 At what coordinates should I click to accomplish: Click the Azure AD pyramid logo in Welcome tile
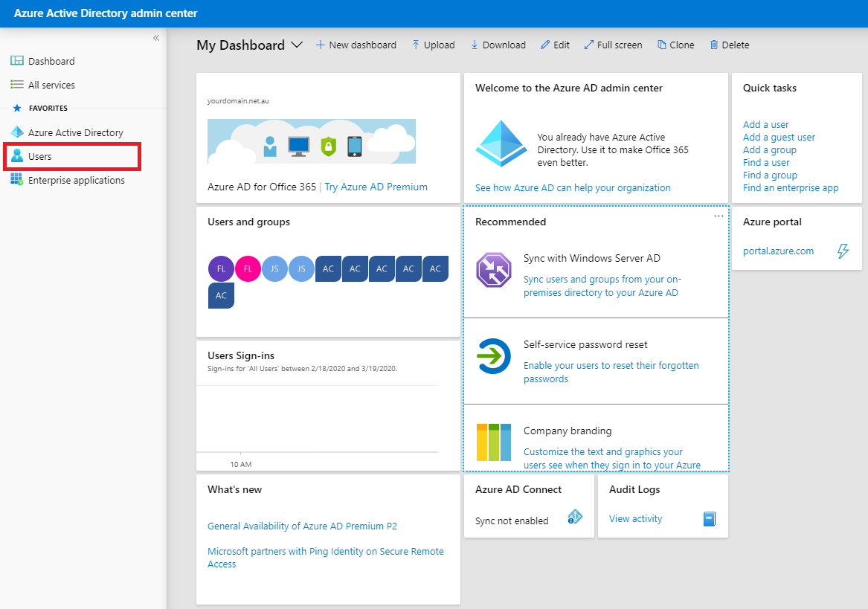click(501, 144)
